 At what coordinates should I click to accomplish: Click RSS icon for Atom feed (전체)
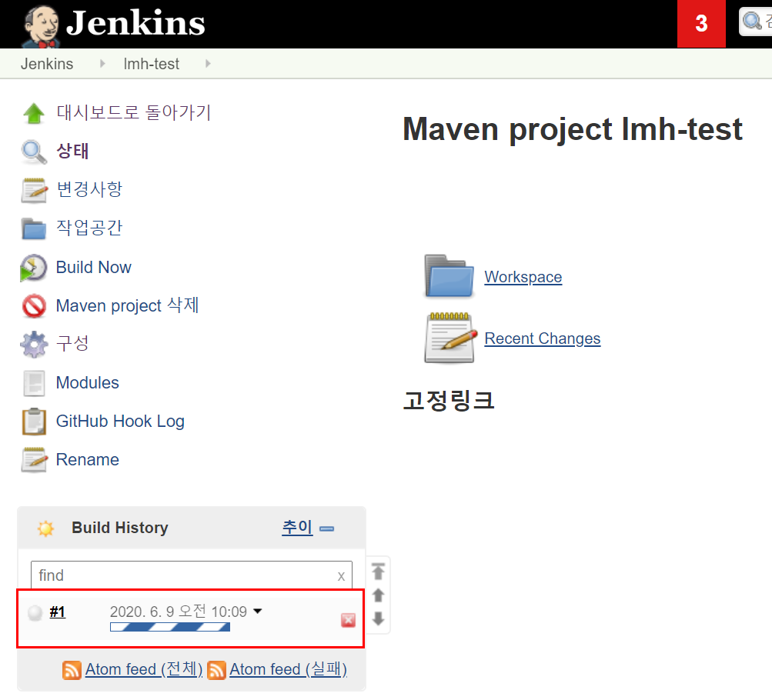[x=72, y=670]
